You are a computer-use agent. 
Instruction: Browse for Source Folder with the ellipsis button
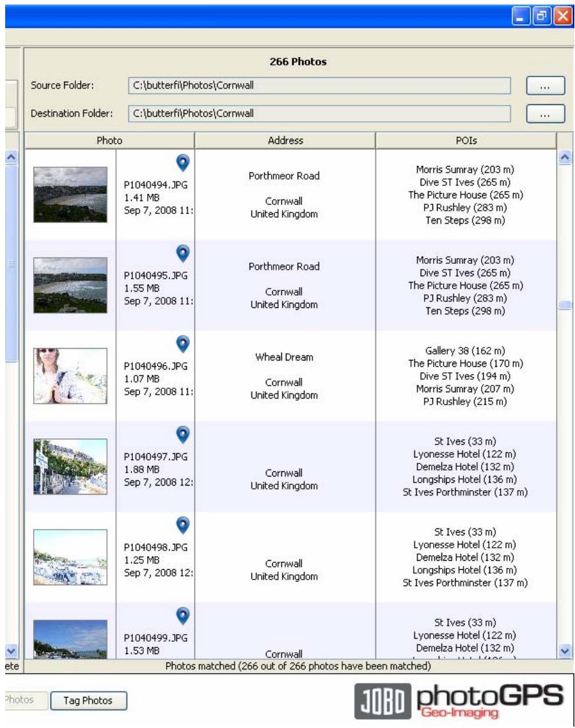545,86
